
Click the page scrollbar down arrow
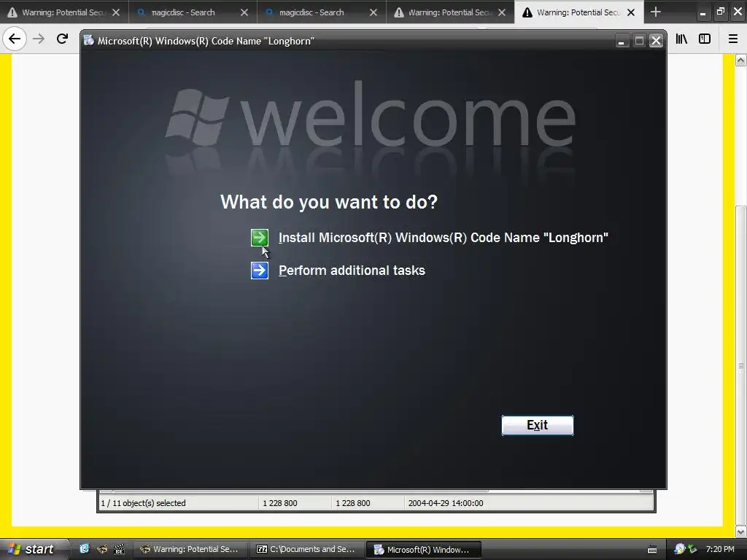(741, 532)
